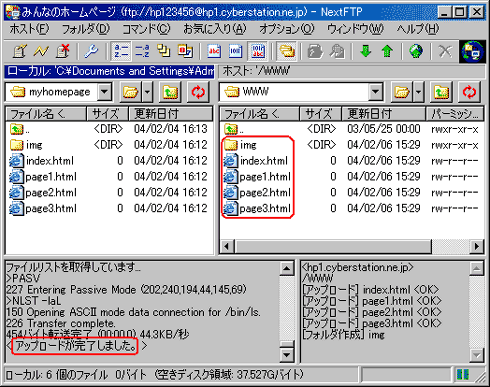Image resolution: width=490 pixels, height=387 pixels.
Task: Click the green up arrow upload icon
Action: click(x=387, y=51)
